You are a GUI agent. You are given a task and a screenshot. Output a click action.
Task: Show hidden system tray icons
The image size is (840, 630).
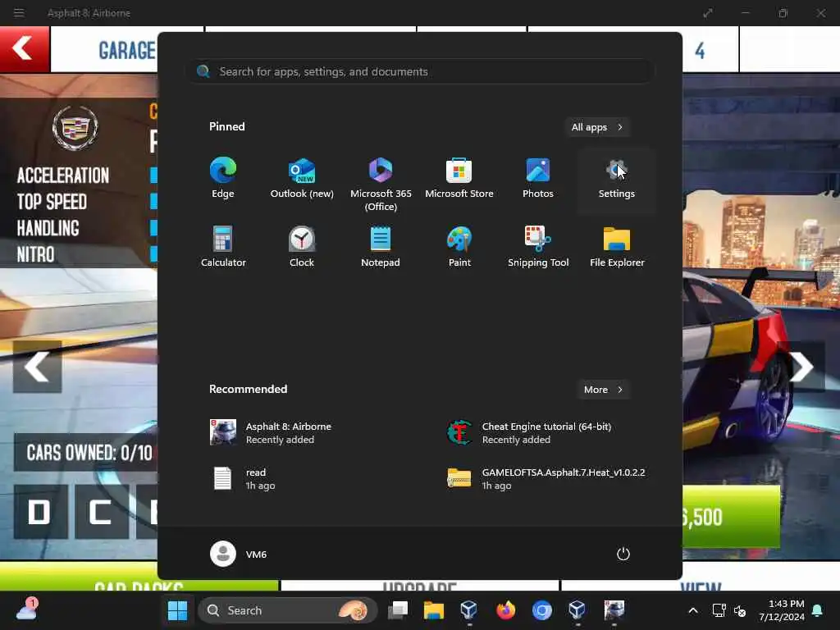pos(692,610)
